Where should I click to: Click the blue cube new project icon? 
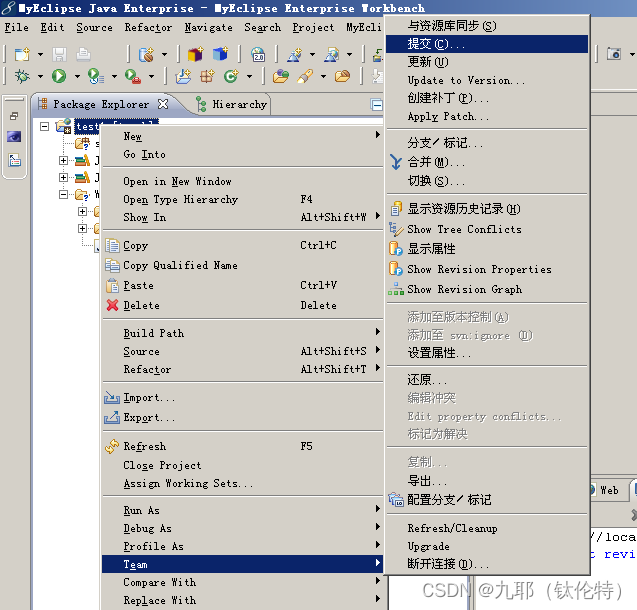click(221, 54)
